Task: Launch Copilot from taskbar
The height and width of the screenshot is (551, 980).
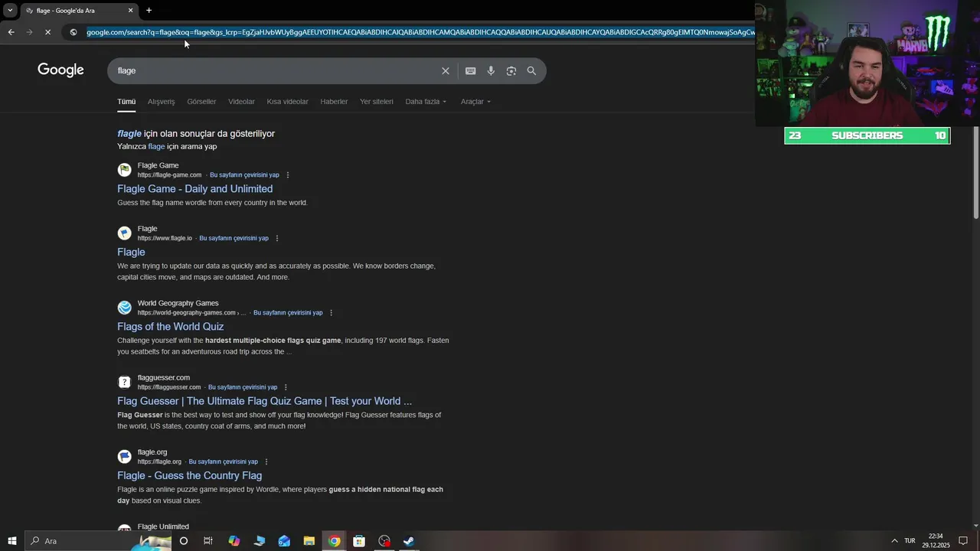Action: point(234,541)
